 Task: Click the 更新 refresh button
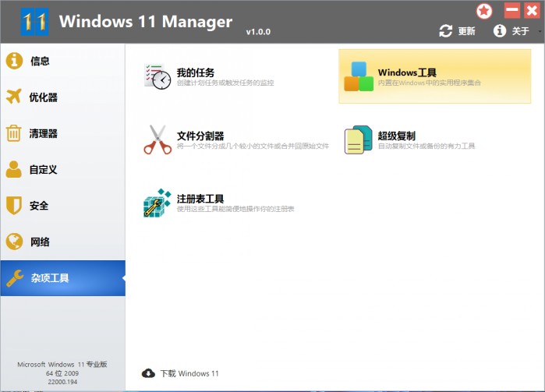point(458,31)
